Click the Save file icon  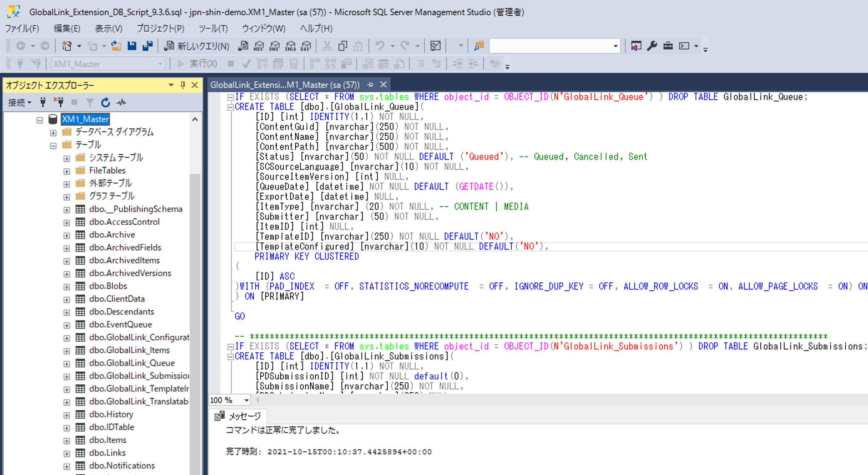(132, 46)
